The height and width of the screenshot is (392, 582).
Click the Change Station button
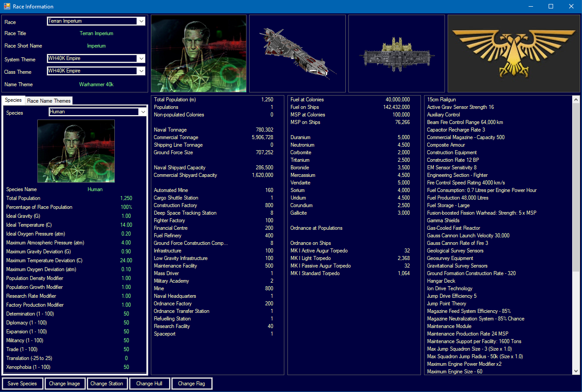(107, 384)
